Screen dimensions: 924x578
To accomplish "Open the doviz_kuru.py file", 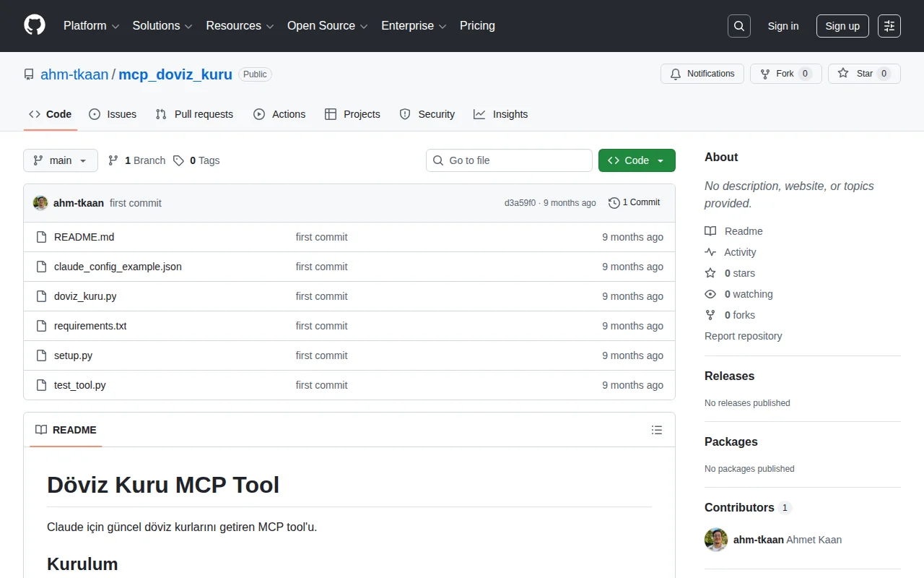I will coord(84,296).
